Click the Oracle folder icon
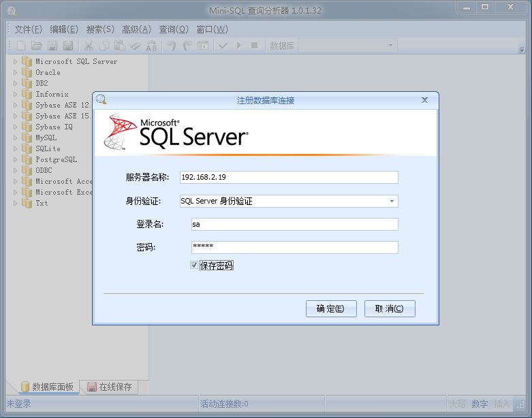Image resolution: width=532 pixels, height=418 pixels. tap(27, 72)
